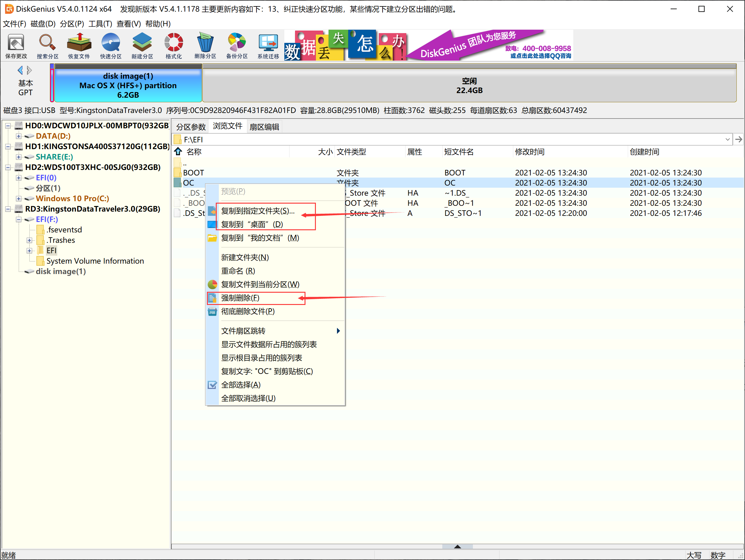Image resolution: width=745 pixels, height=560 pixels.
Task: Select the disk image(1) HFS+ partition block
Action: tap(128, 84)
